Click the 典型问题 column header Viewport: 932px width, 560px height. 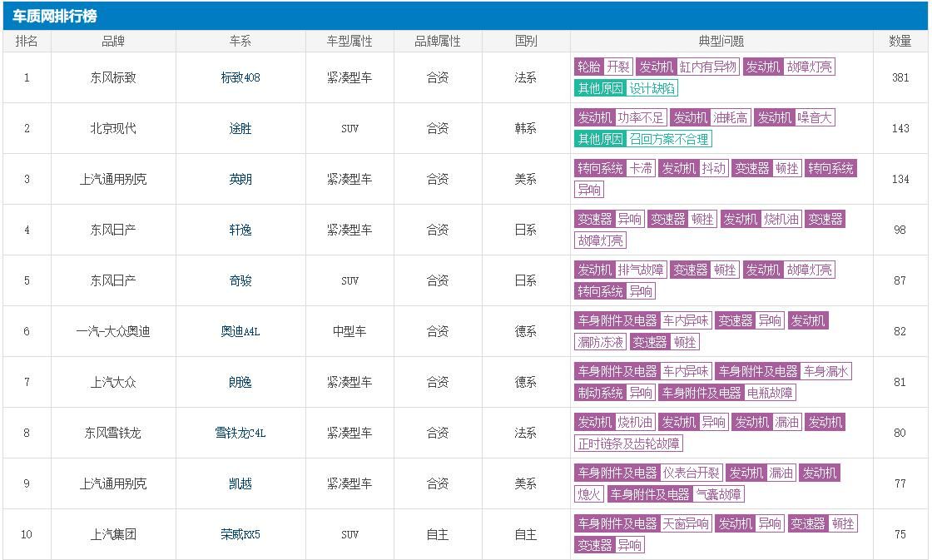click(721, 41)
